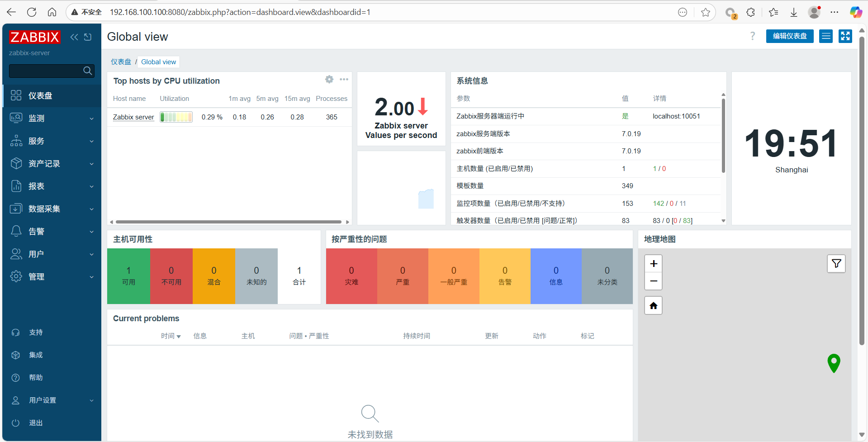Image resolution: width=868 pixels, height=442 pixels.
Task: Switch to kiosk fullscreen mode
Action: tap(845, 36)
